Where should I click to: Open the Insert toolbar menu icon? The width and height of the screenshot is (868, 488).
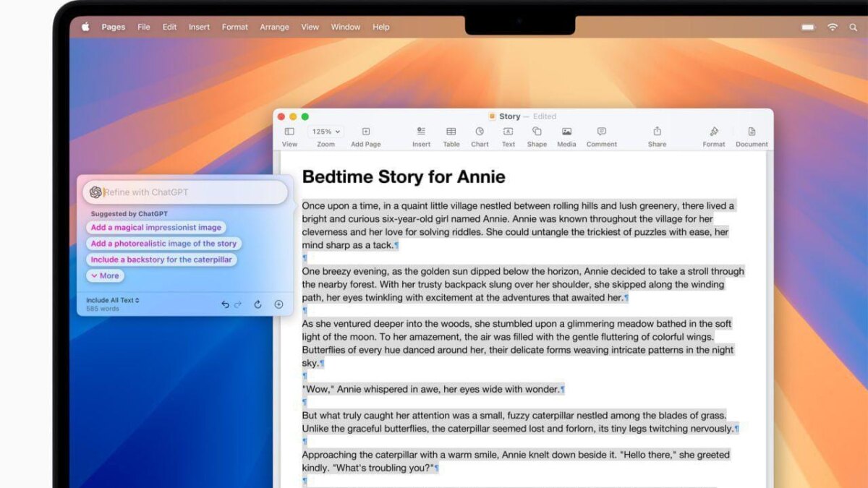click(421, 132)
